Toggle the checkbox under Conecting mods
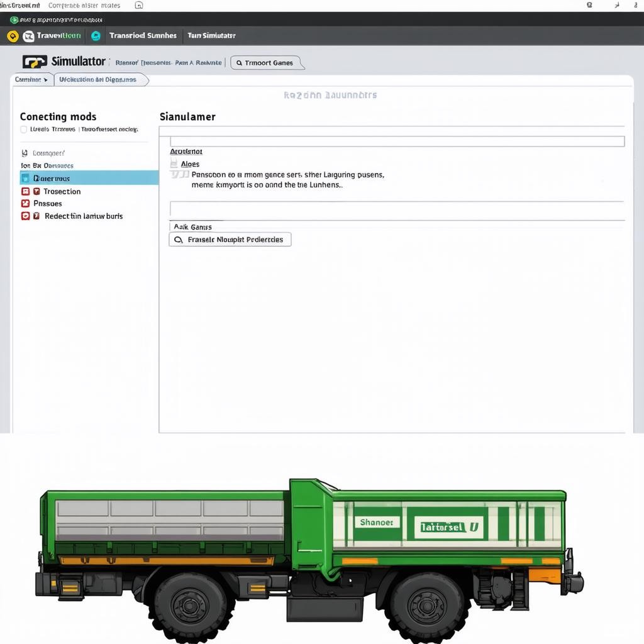Viewport: 644px width, 644px height. [24, 130]
